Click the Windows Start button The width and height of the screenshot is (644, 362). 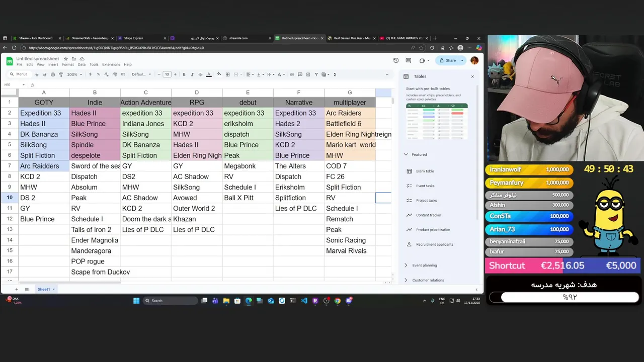(x=136, y=301)
